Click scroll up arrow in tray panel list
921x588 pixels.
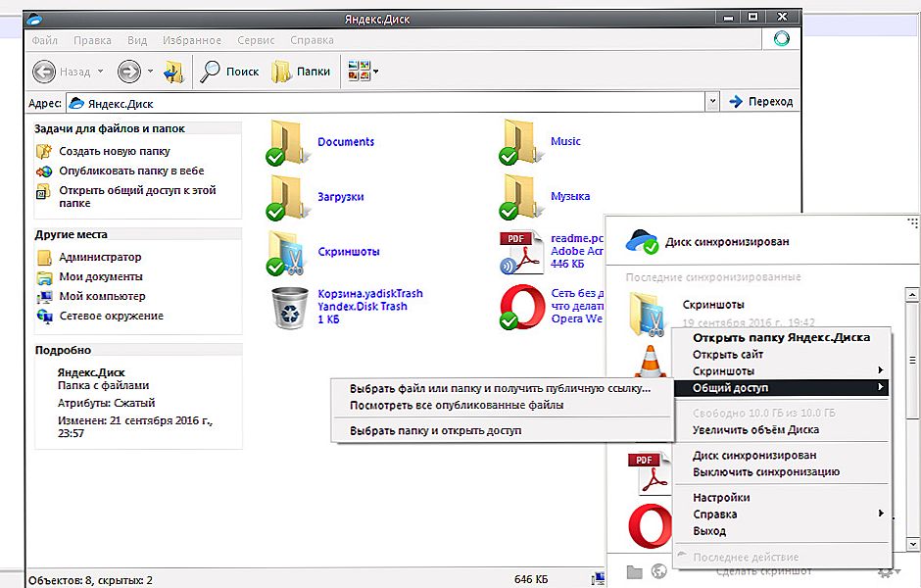pos(912,294)
